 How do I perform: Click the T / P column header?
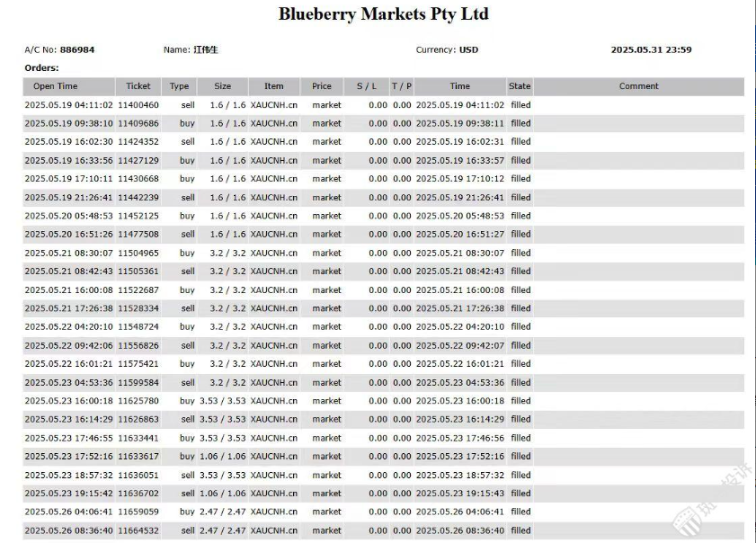(x=402, y=86)
